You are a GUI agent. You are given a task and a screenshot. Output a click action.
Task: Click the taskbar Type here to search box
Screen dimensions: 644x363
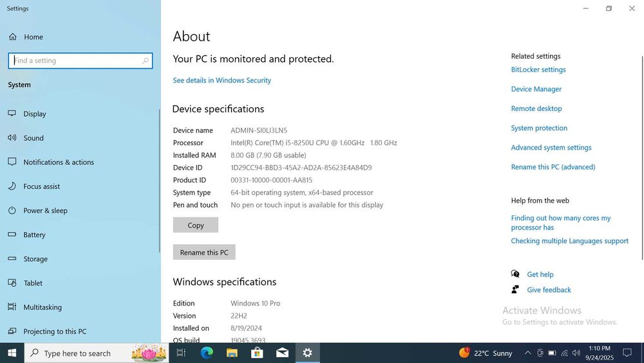tap(97, 353)
